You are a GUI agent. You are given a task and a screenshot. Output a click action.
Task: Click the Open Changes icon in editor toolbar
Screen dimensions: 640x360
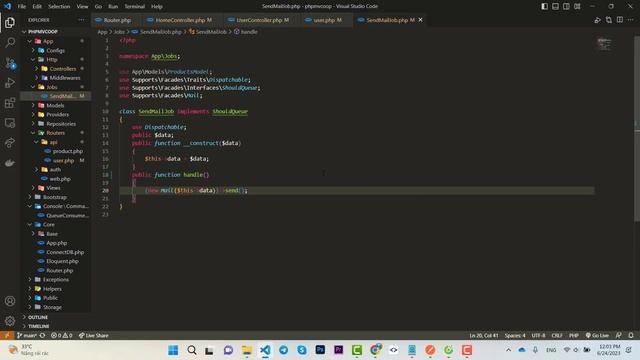point(609,20)
